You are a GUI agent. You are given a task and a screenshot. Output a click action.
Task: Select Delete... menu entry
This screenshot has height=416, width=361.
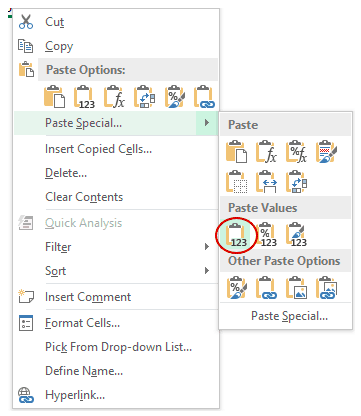(x=116, y=173)
